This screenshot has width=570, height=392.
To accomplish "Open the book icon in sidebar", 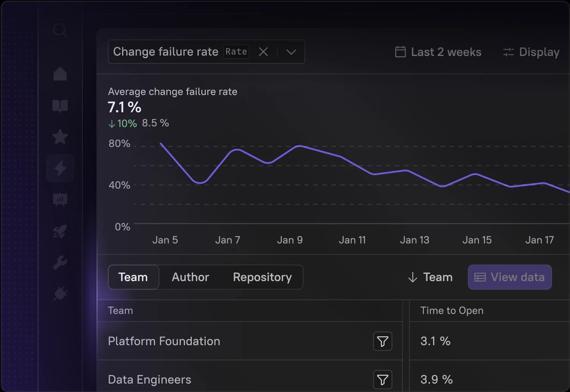I will 60,106.
